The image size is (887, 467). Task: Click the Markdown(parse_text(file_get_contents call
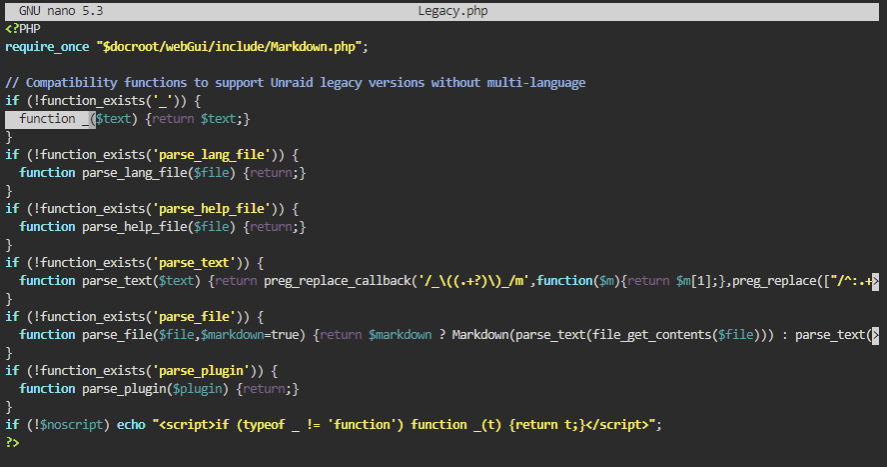coord(584,335)
